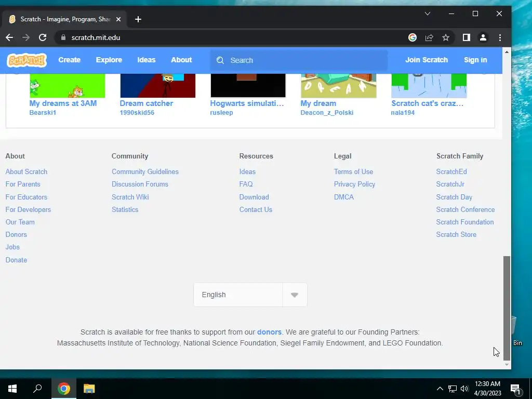Bookmark this tab with the star icon

click(x=446, y=37)
